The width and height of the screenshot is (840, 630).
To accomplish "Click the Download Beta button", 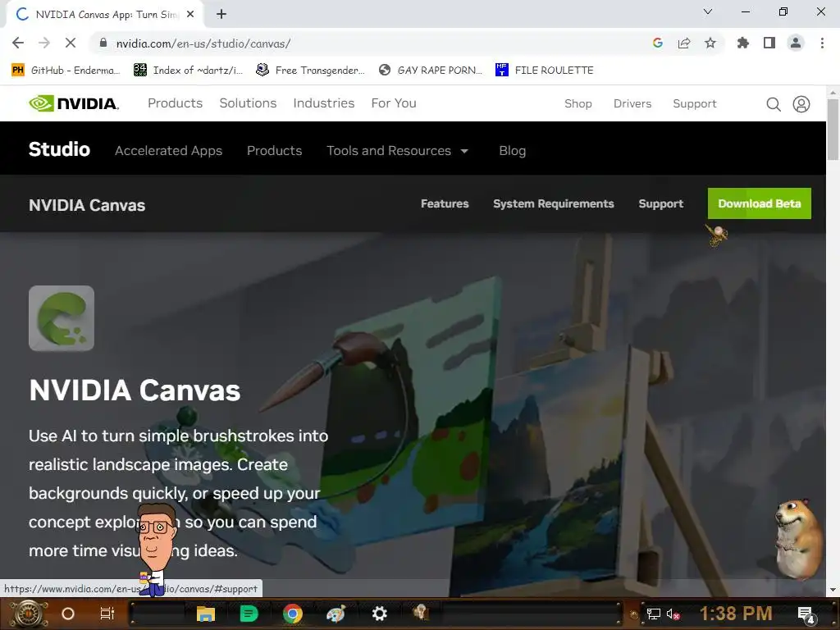I will coord(760,203).
